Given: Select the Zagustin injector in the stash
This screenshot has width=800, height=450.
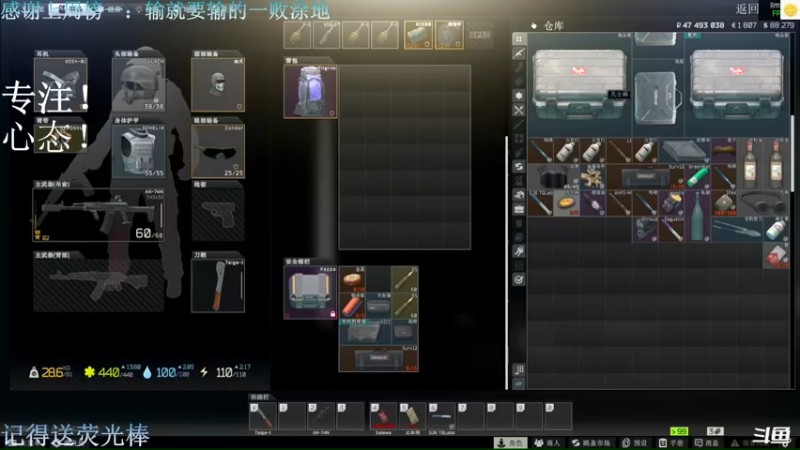Looking at the screenshot, I should [671, 230].
